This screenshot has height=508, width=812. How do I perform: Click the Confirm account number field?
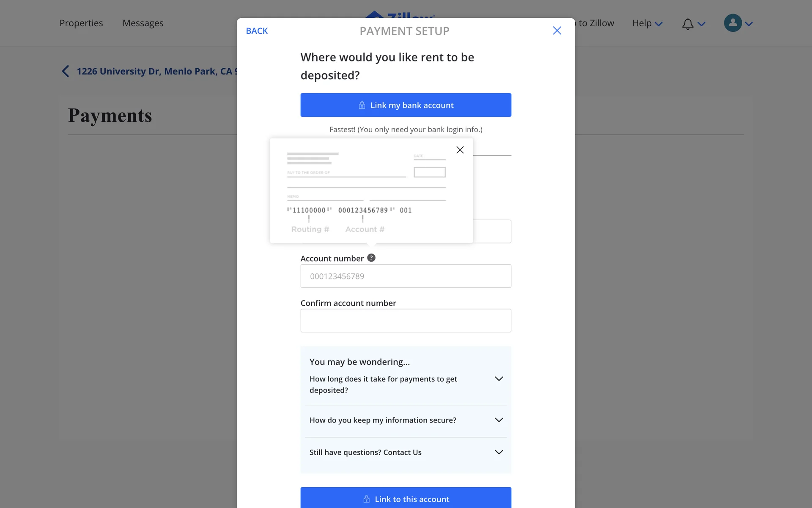click(x=406, y=320)
